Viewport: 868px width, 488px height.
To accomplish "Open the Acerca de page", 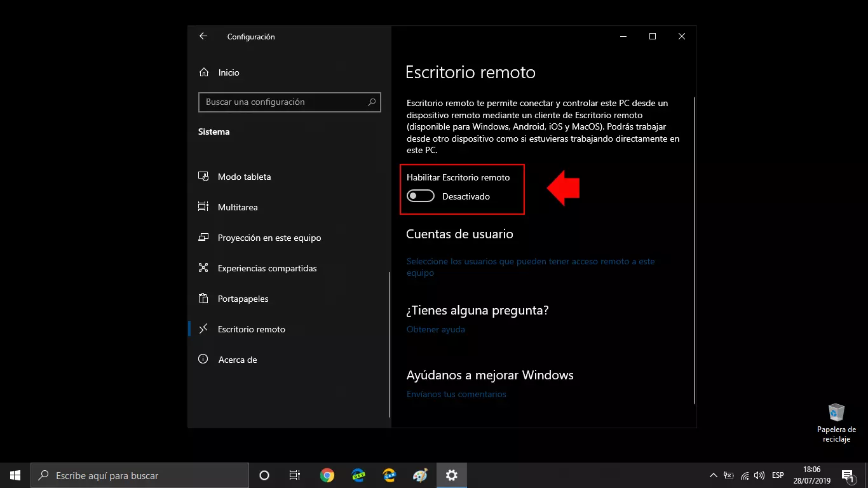I will [x=237, y=360].
